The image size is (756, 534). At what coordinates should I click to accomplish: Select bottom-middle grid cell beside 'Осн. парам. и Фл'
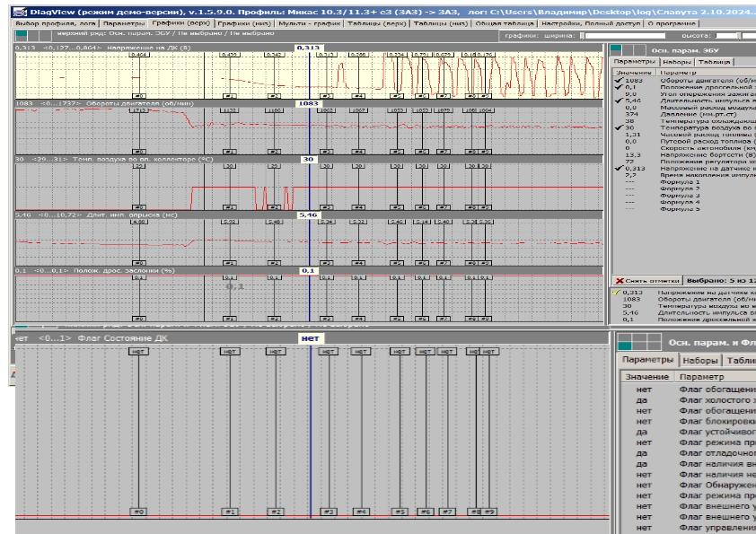(x=639, y=346)
